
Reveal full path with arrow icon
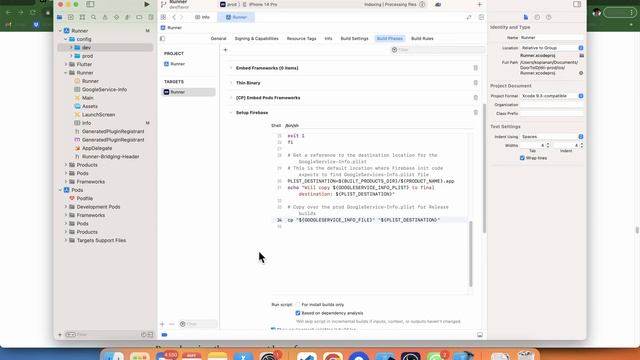581,73
